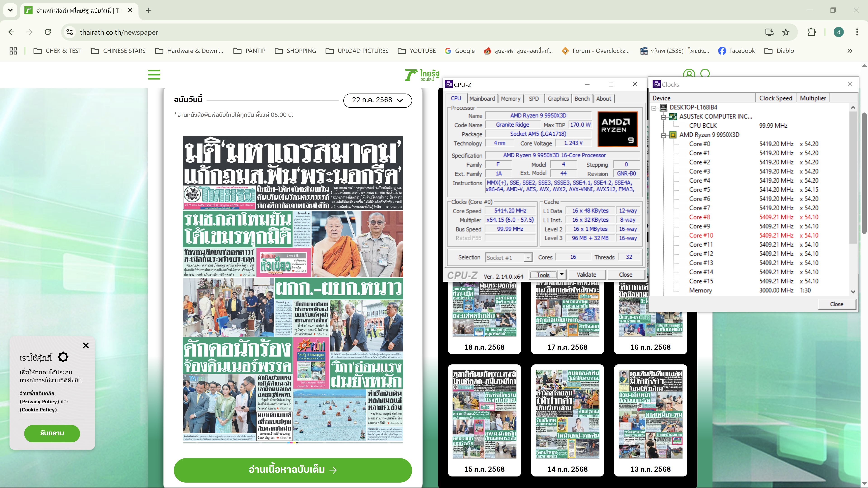
Task: Open the Thairath hamburger menu
Action: (x=154, y=74)
